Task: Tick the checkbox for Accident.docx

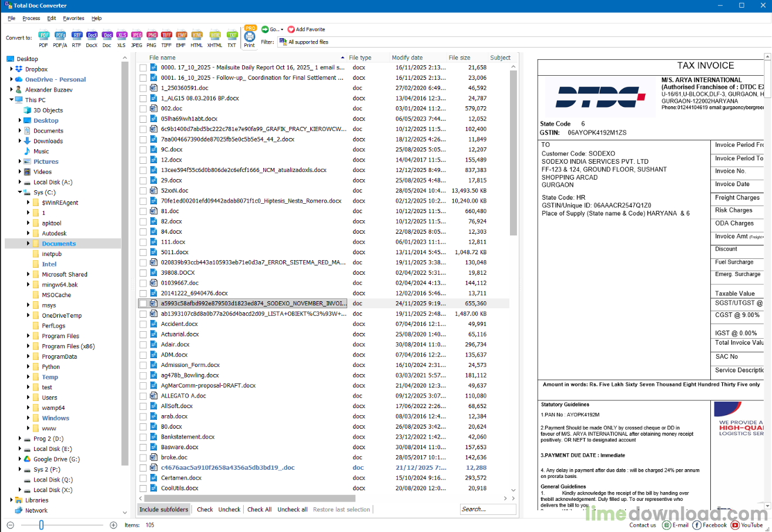Action: coord(143,324)
